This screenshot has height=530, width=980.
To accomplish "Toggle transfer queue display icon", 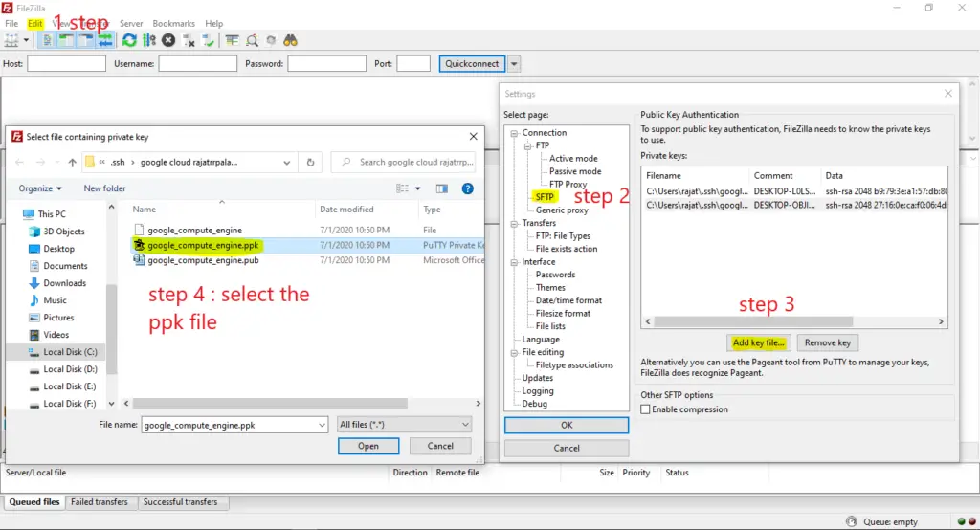I will [105, 40].
